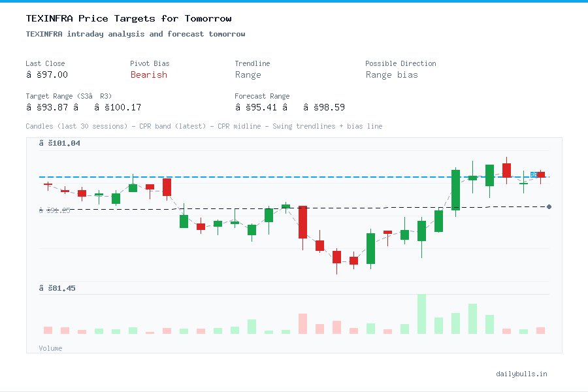Click the Volume section label
This screenshot has height=392, width=588.
pyautogui.click(x=50, y=348)
